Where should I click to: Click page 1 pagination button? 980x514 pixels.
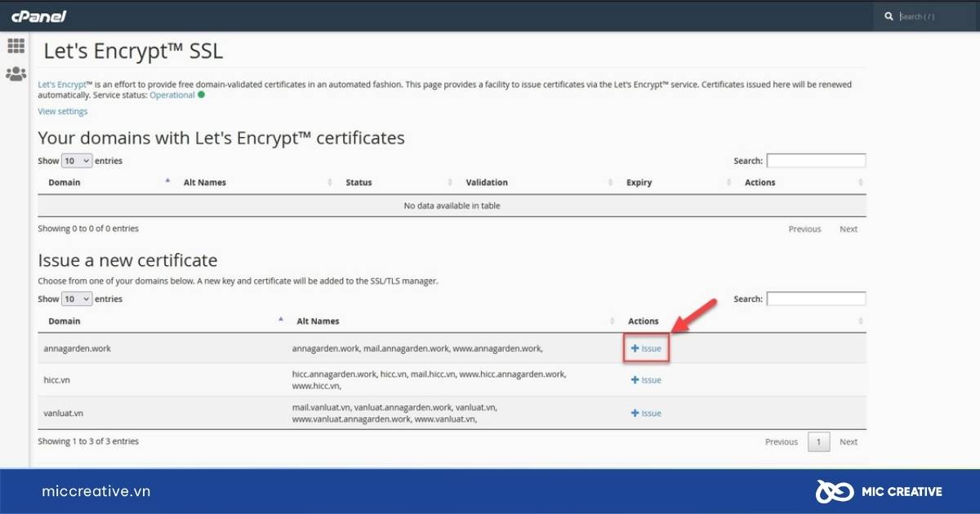819,442
